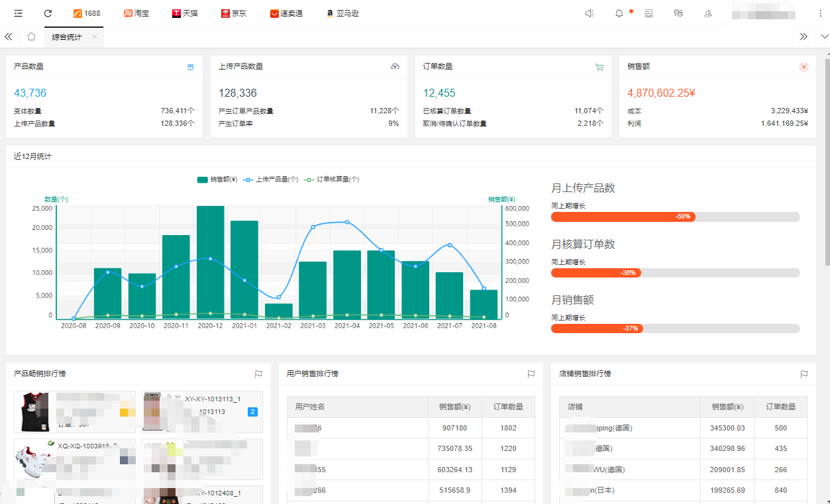Click the flag icon in 产品畅销排行榜 panel
The image size is (830, 504).
point(258,374)
